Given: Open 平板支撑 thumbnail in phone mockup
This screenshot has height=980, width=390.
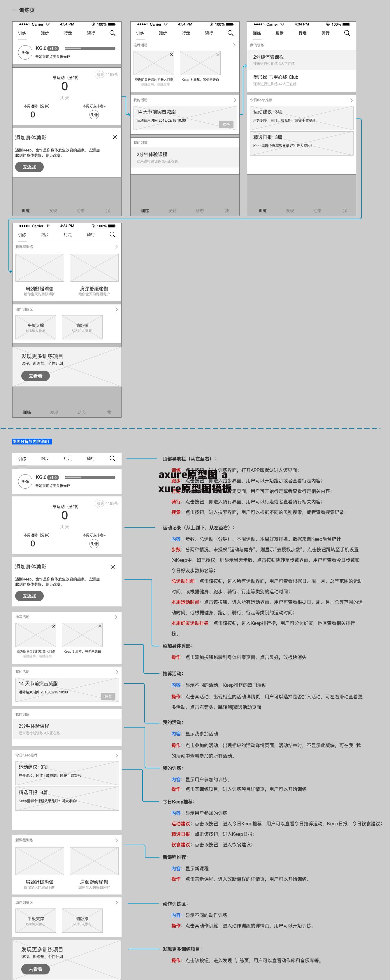Looking at the screenshot, I should 36,327.
